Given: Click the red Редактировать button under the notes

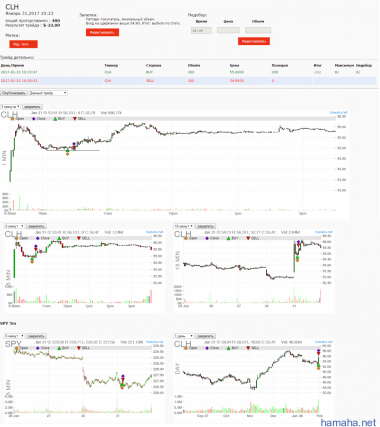Looking at the screenshot, I should 102,32.
